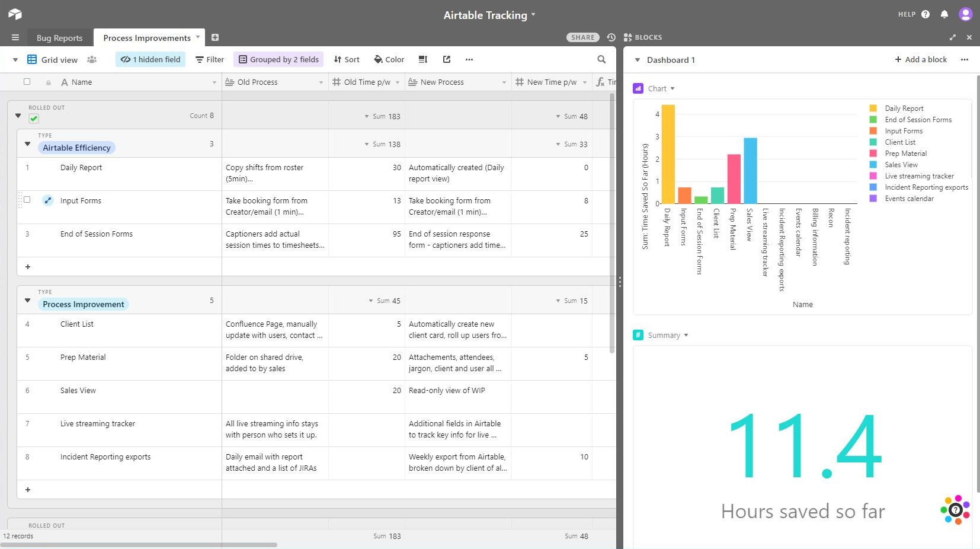Open dashboard more options ellipsis
Screen dimensions: 980x549
tap(965, 59)
